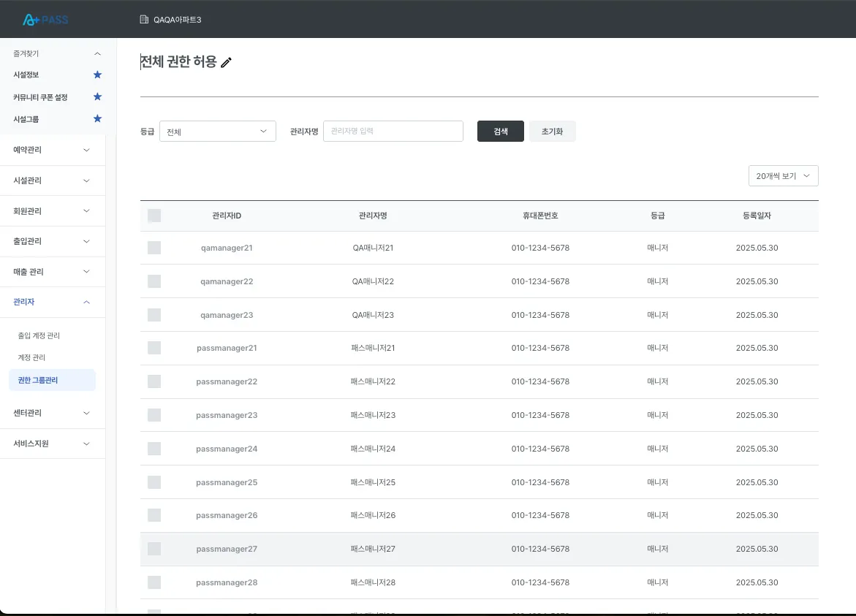Click the star icon next to 시설정보

coord(97,75)
